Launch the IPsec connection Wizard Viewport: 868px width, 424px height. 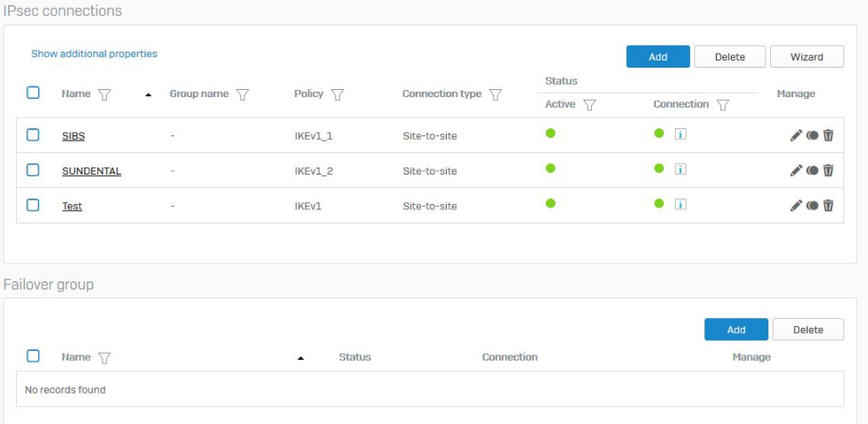pos(807,57)
